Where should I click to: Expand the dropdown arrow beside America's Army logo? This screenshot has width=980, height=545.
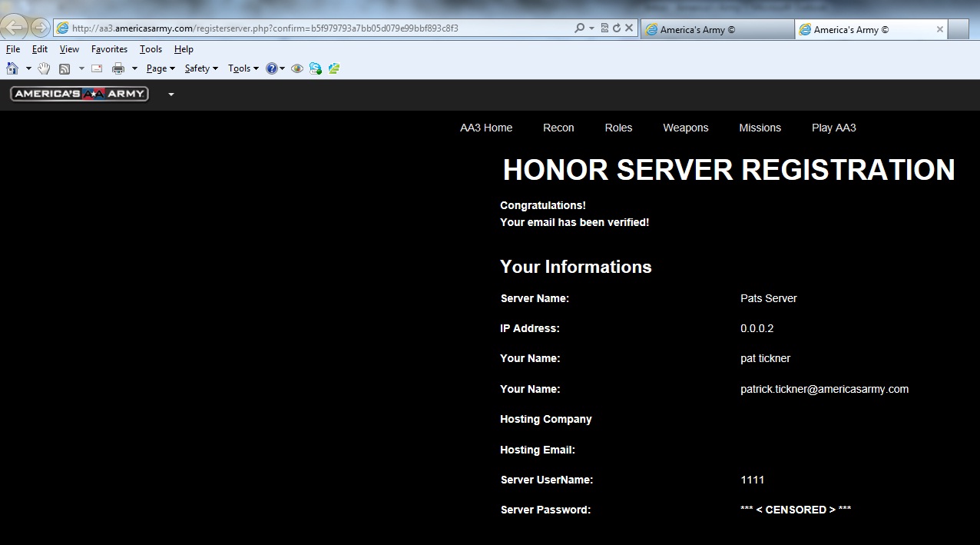171,95
